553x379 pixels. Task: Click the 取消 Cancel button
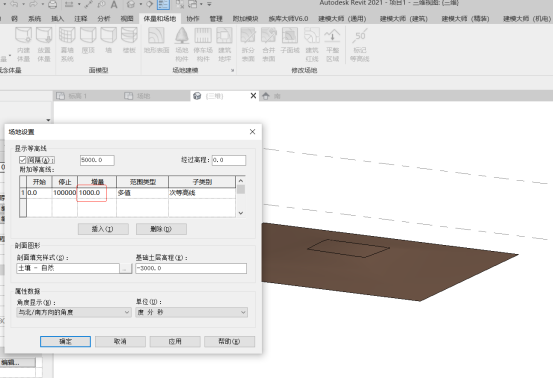(x=120, y=341)
